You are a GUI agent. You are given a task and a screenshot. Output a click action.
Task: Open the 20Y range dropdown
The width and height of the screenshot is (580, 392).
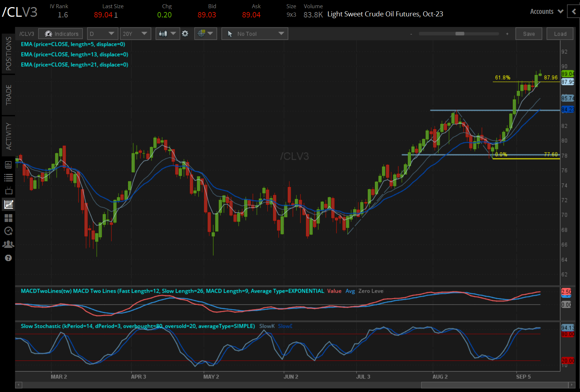pos(135,34)
